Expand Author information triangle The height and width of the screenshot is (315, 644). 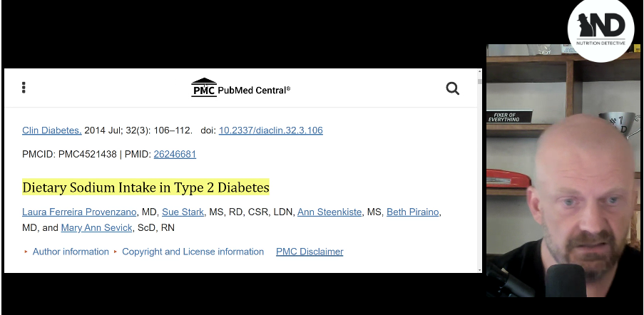pyautogui.click(x=26, y=252)
